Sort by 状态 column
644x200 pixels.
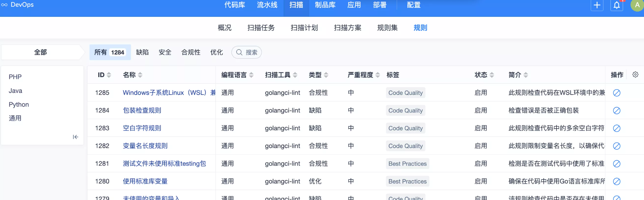pos(492,75)
